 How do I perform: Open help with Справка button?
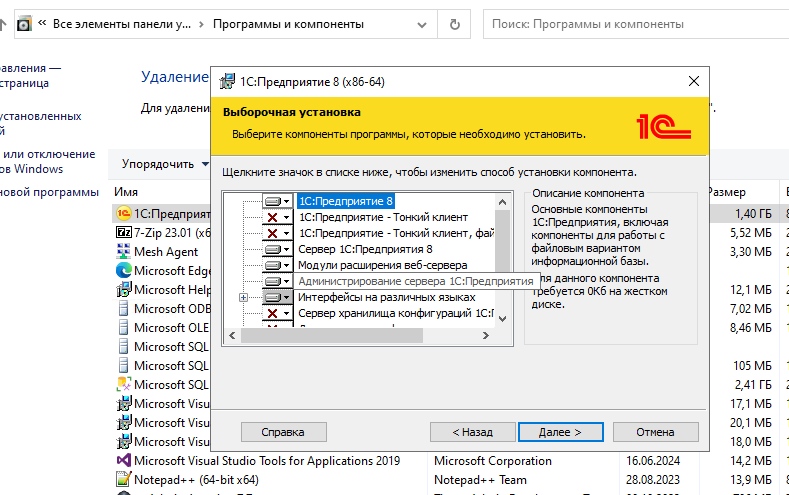(x=283, y=432)
